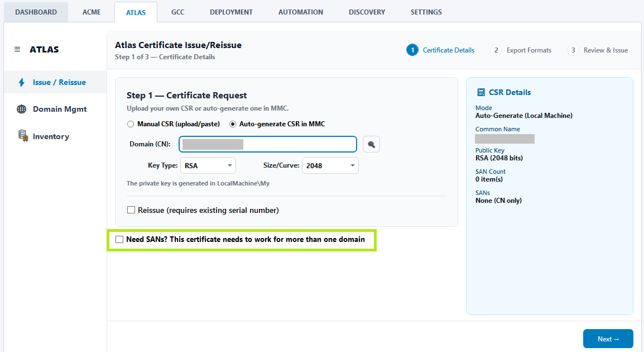Click '0 item(s)' SAN count value
This screenshot has height=352, width=644.
[489, 179]
